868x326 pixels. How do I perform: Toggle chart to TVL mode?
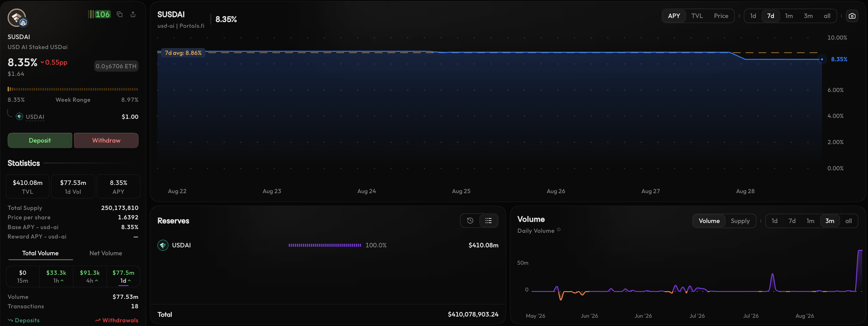point(697,16)
